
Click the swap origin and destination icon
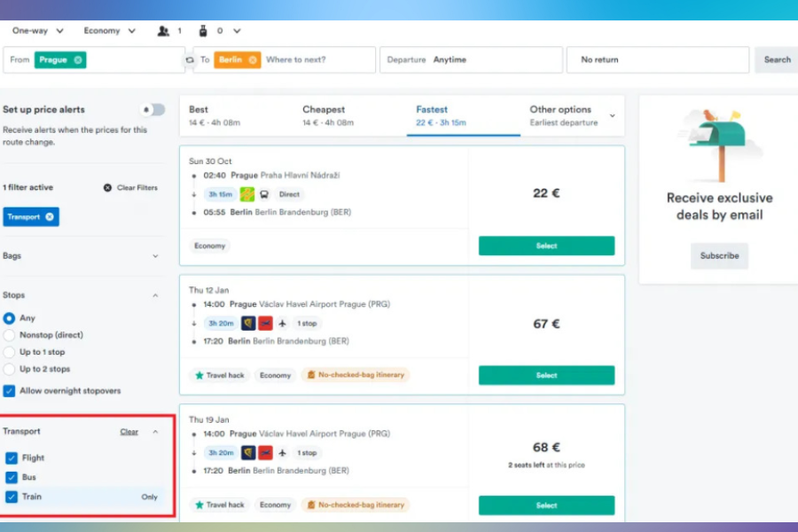[189, 59]
